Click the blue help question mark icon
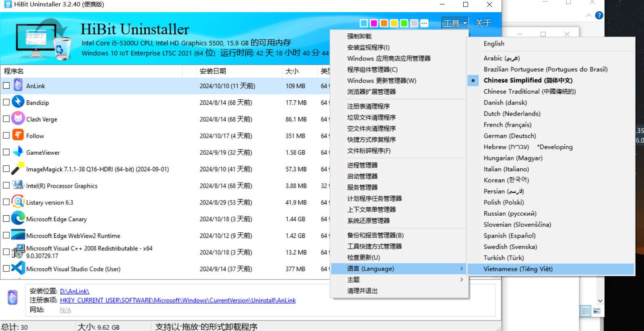The image size is (644, 331). point(599,15)
